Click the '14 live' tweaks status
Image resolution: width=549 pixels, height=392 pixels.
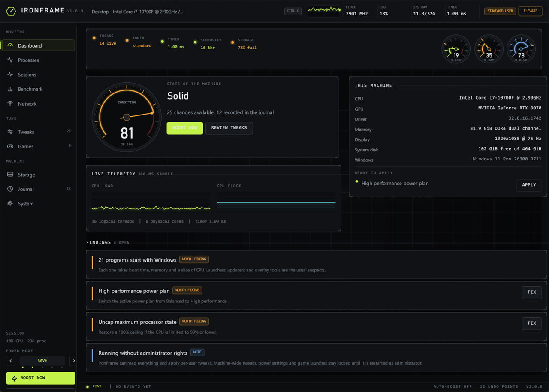[108, 43]
